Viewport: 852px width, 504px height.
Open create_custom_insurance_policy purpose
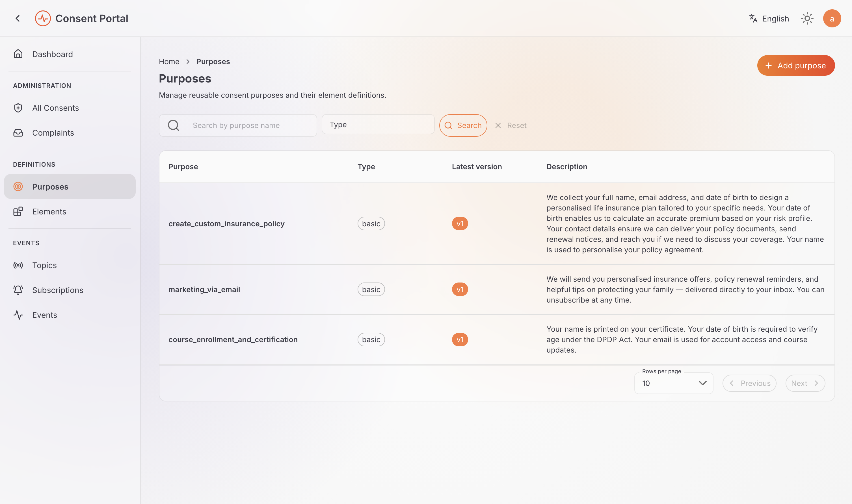pos(226,223)
